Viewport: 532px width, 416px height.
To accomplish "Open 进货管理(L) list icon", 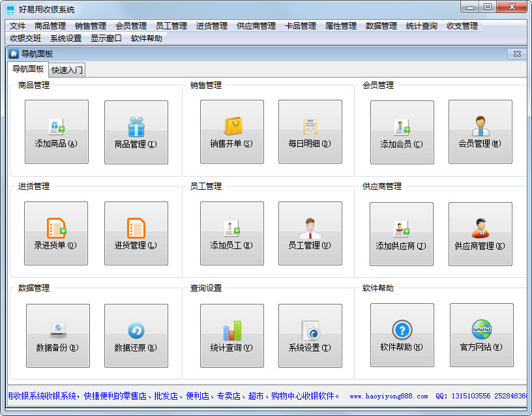I will (136, 233).
